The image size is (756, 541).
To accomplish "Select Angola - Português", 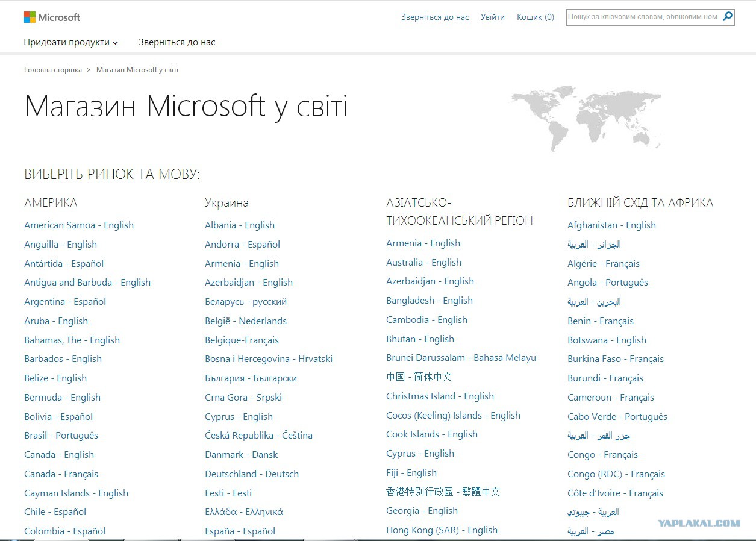I will (608, 283).
